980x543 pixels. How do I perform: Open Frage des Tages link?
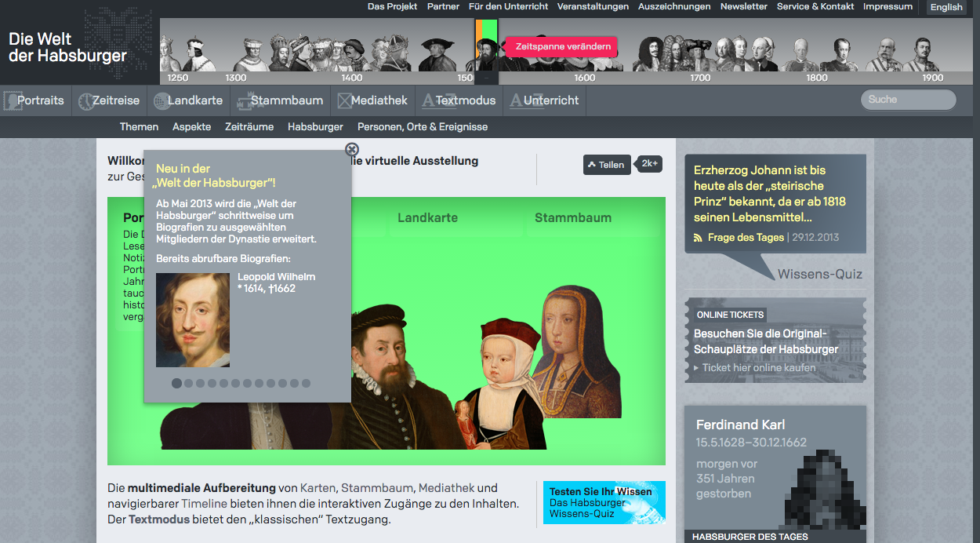746,238
